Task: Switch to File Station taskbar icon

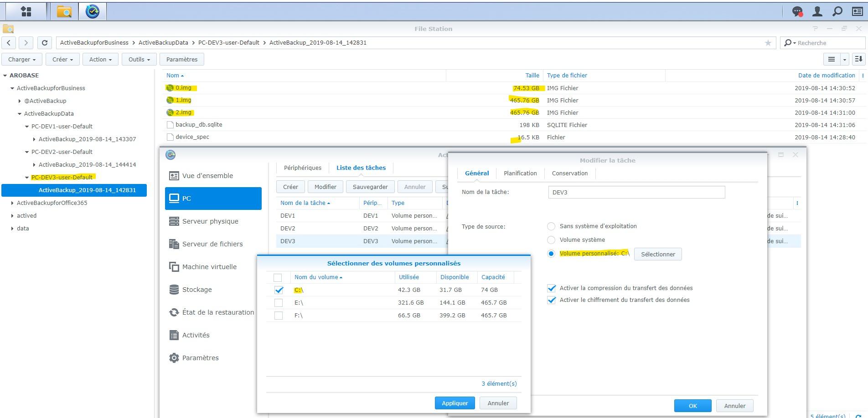Action: point(64,11)
